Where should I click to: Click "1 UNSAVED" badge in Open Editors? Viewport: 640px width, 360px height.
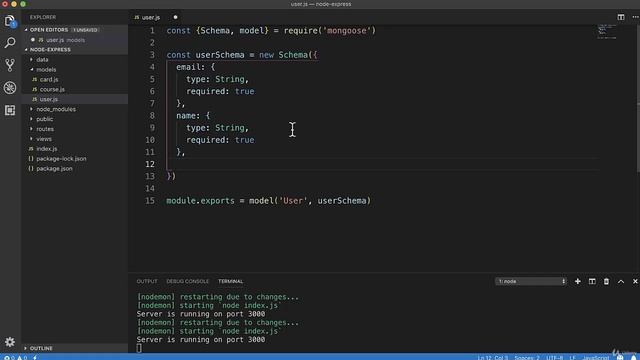tap(85, 30)
